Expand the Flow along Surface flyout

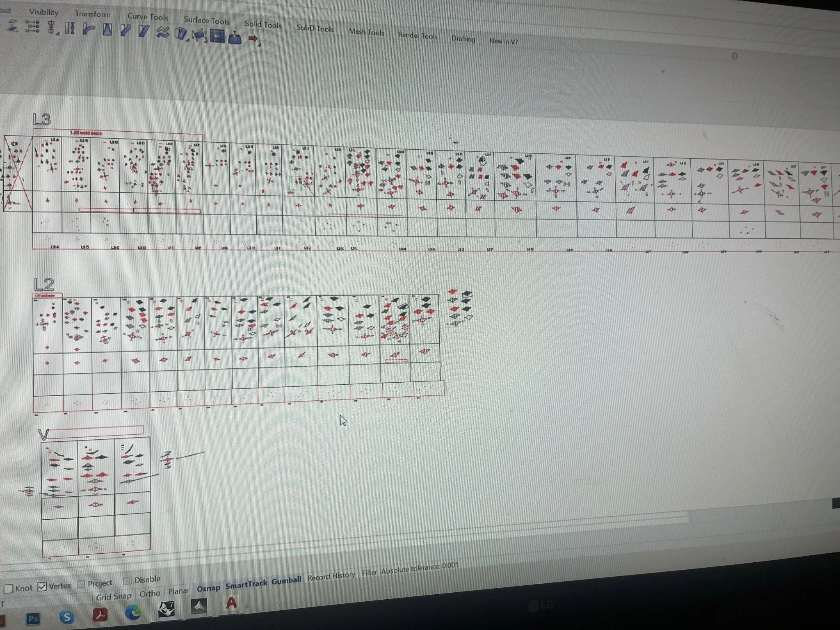[x=187, y=40]
